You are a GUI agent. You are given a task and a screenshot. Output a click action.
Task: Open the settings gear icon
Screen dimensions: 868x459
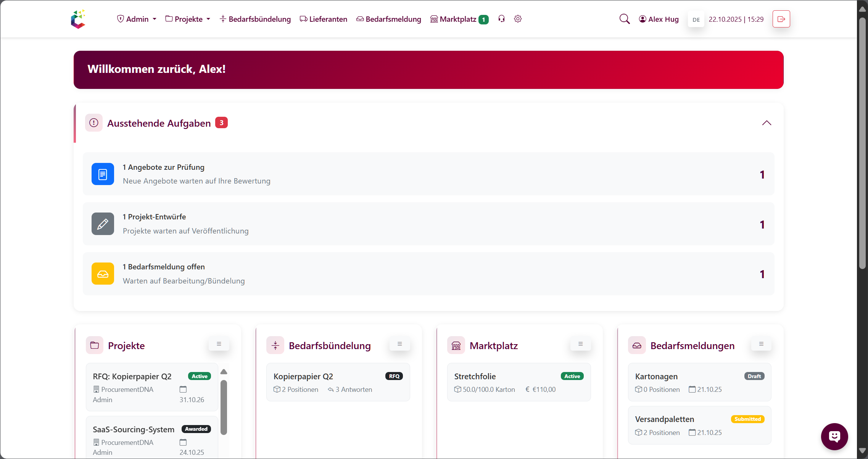(x=518, y=18)
